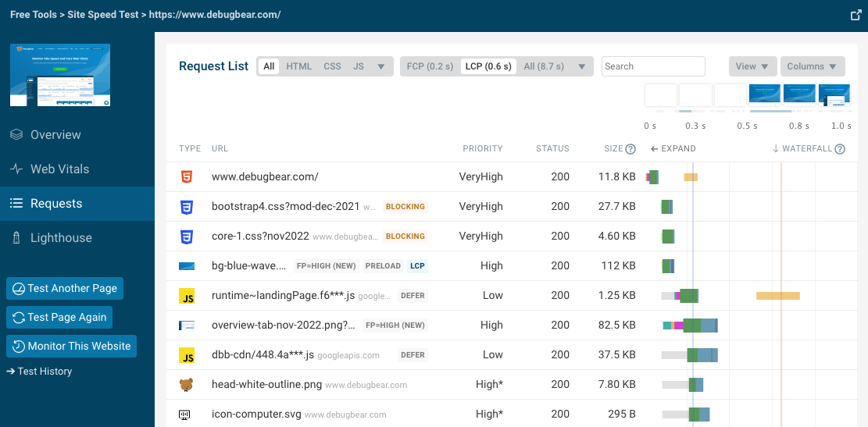Click the https://www.debugbear.com/ breadcrumb
Image resolution: width=868 pixels, height=427 pixels.
[215, 15]
